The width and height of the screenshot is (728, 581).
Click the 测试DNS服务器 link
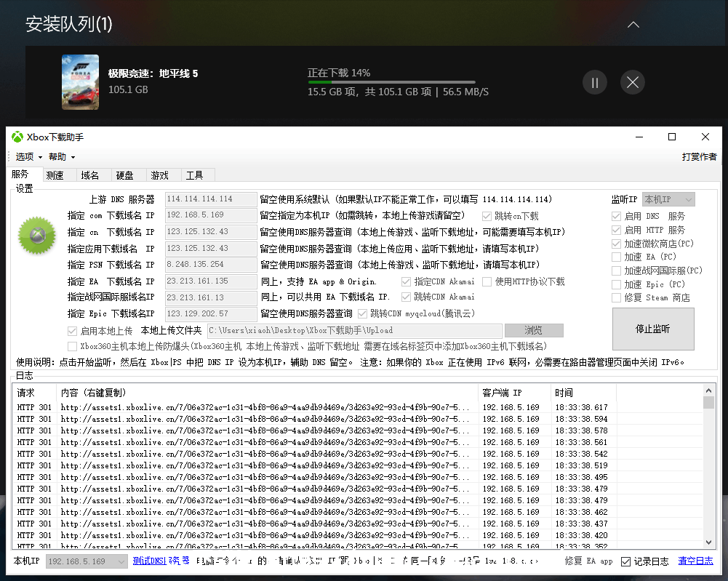point(161,561)
